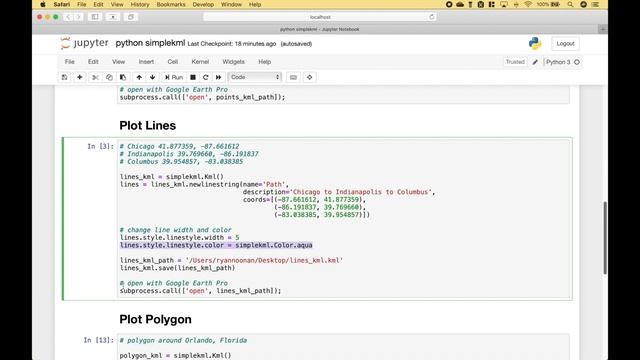Click the Last Checkpoint 18 minutes ago text
Screen dimensions: 640x360
coord(232,44)
